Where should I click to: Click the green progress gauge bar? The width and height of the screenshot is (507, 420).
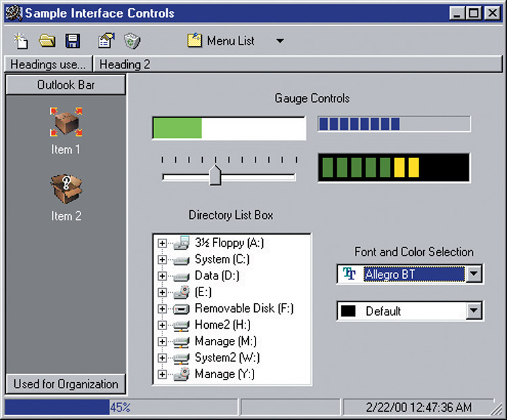[229, 129]
